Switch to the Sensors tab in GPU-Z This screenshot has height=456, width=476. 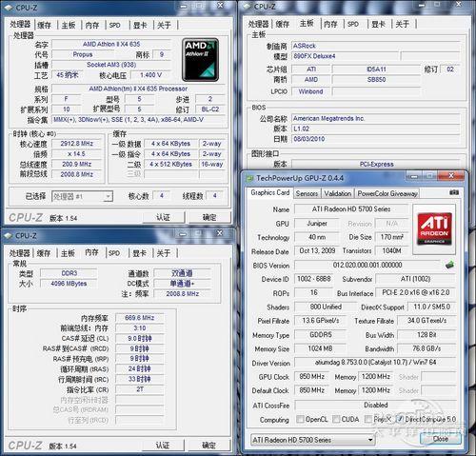pyautogui.click(x=307, y=193)
